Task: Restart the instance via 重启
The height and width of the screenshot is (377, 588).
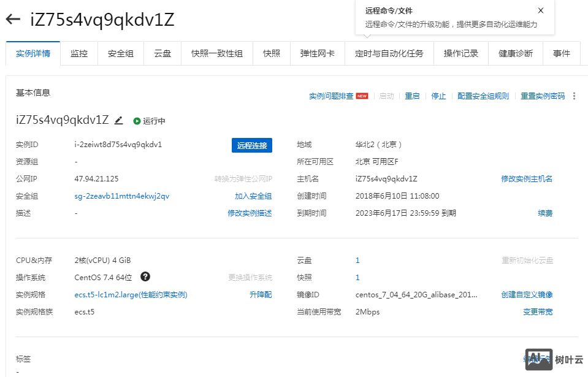Action: click(x=411, y=96)
